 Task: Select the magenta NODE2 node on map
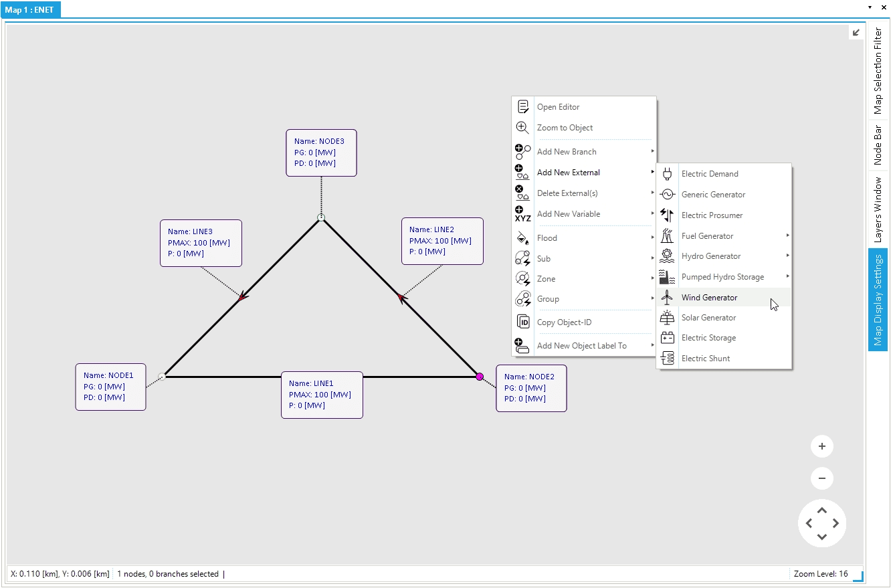(x=480, y=377)
